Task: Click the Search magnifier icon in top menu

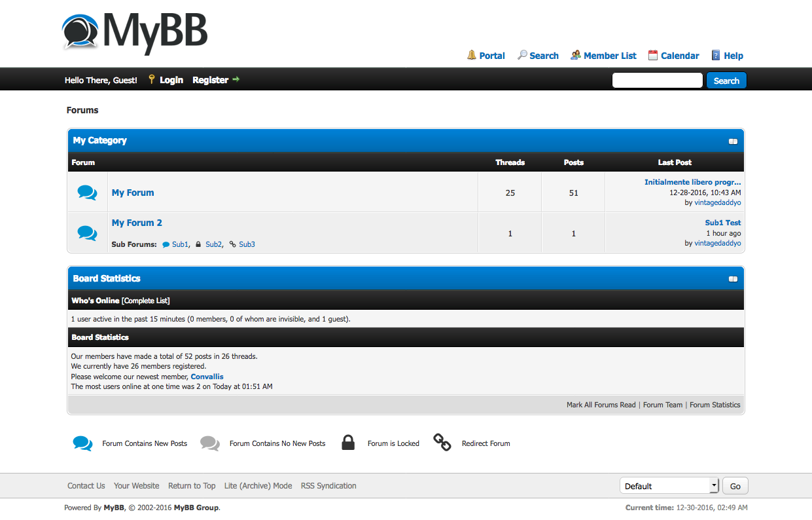Action: [x=522, y=55]
